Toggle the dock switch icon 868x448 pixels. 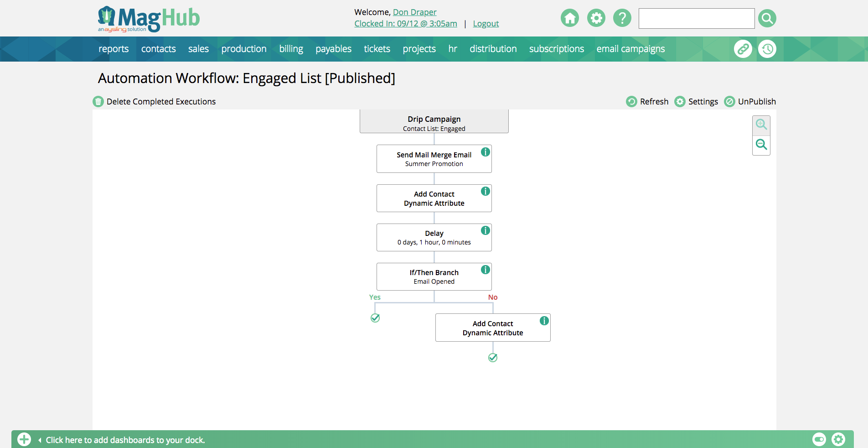tap(819, 439)
